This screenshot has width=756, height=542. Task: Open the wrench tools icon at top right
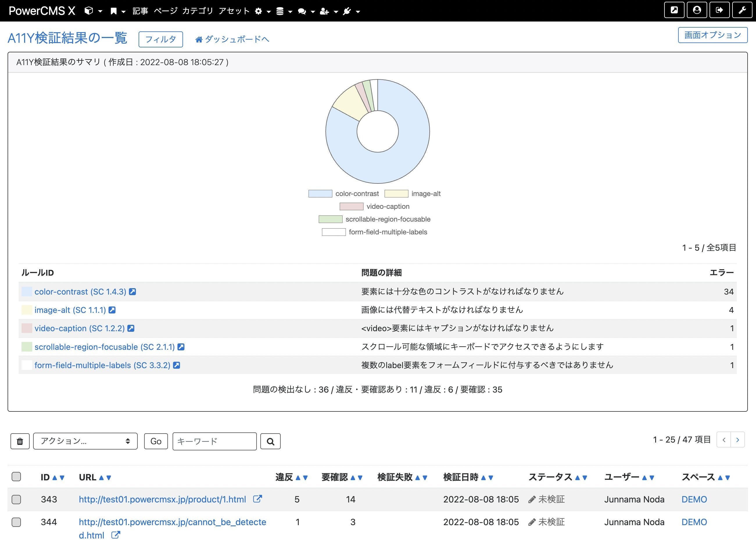742,10
